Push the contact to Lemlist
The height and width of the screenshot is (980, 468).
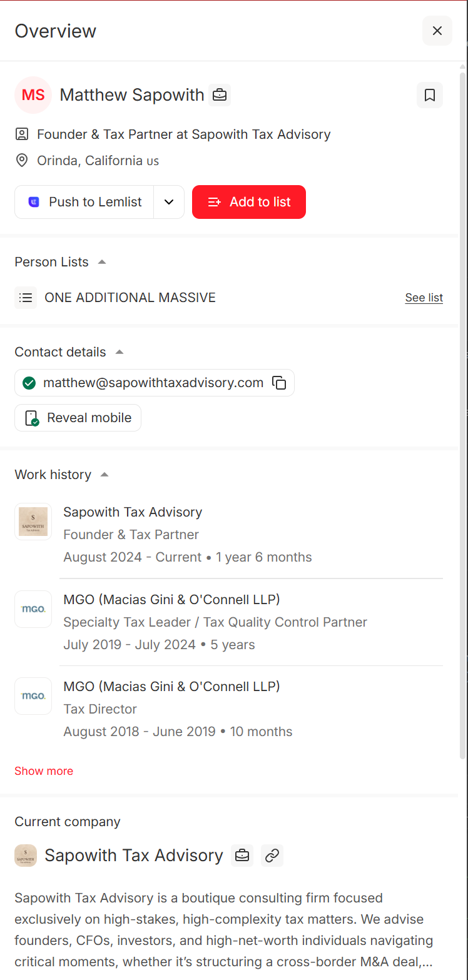[x=84, y=202]
